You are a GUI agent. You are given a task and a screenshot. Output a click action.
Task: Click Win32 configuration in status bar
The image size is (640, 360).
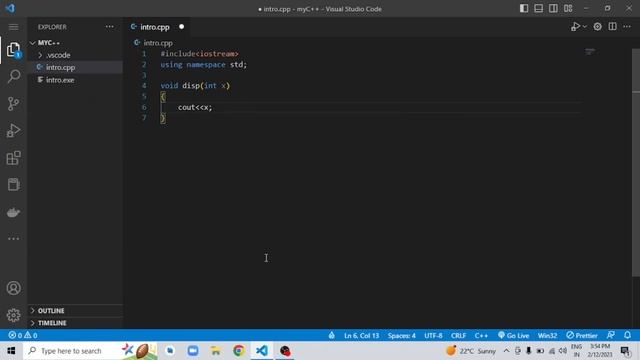click(x=547, y=336)
